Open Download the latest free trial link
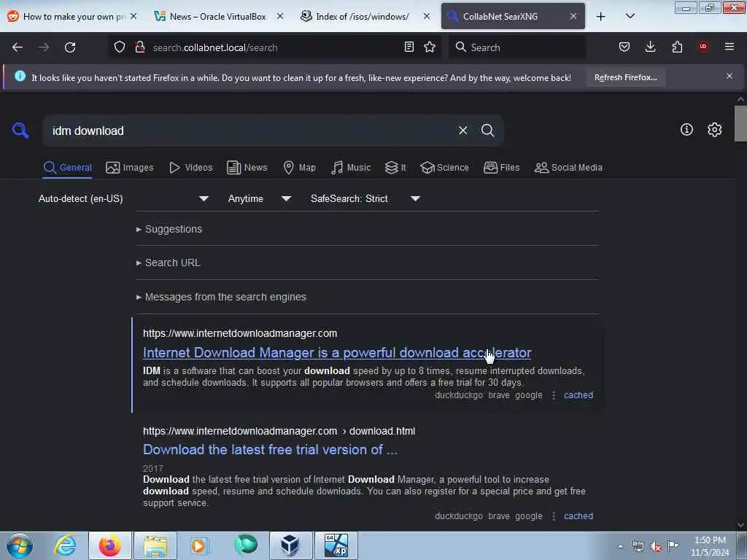Image resolution: width=747 pixels, height=560 pixels. tap(270, 449)
